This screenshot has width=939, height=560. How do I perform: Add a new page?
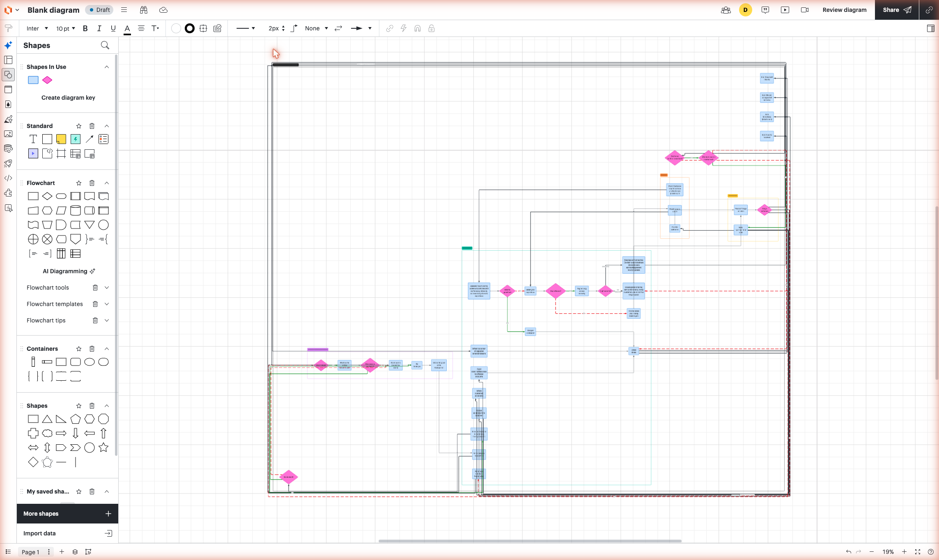(62, 552)
